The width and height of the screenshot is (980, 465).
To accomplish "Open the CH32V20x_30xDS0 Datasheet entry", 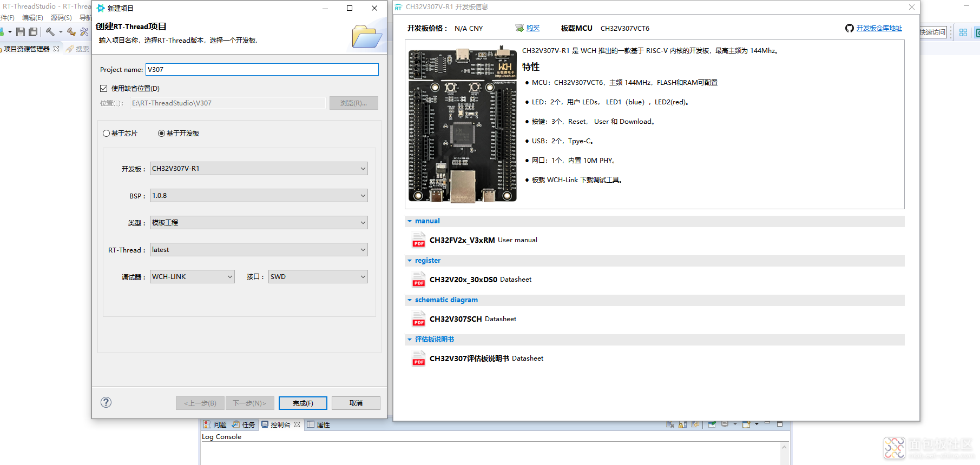I will pos(481,280).
